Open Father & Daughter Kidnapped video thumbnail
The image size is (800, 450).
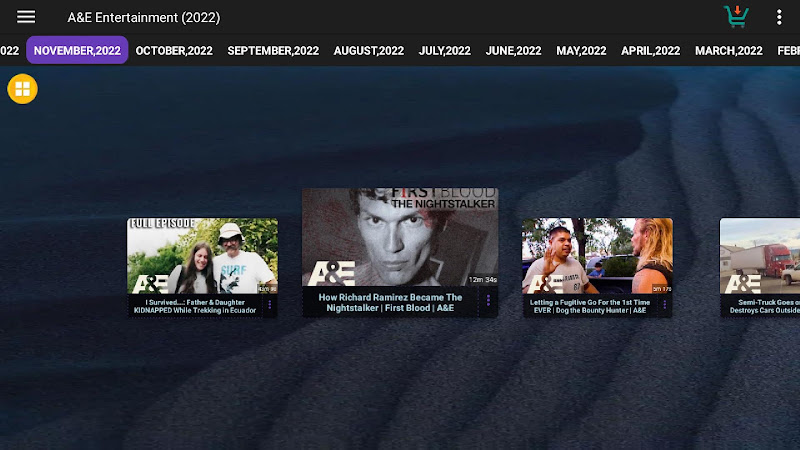click(x=203, y=256)
